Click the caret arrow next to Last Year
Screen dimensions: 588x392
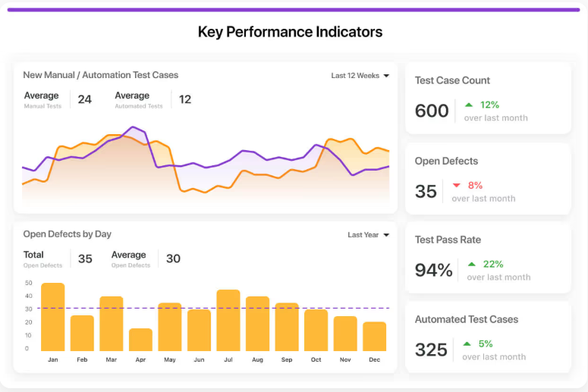pyautogui.click(x=386, y=235)
